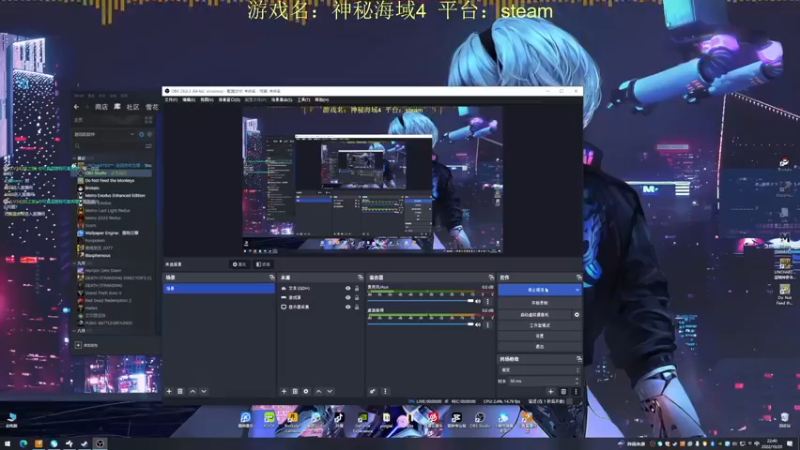Open dropdown arrow on Stop Streaming button
Image resolution: width=800 pixels, height=450 pixels.
[577, 289]
